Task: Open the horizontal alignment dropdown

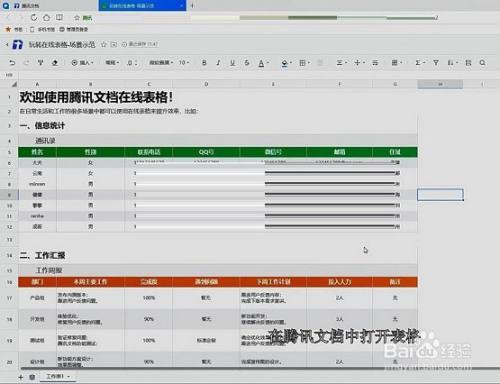Action: pos(341,63)
